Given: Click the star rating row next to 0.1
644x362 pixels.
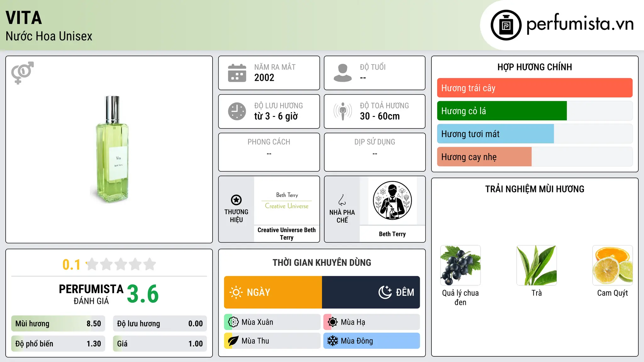Looking at the screenshot, I should tap(121, 264).
